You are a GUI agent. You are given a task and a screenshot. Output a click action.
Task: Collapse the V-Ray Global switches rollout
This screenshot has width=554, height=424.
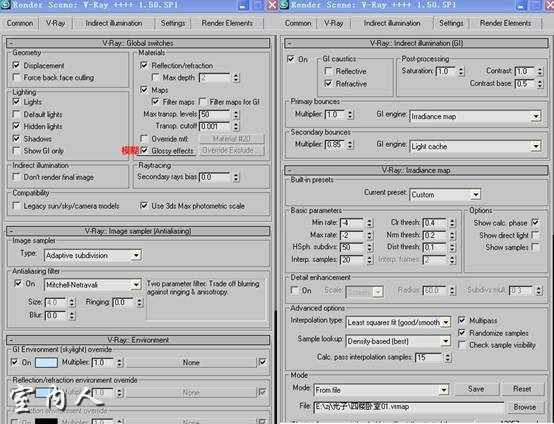(x=138, y=43)
